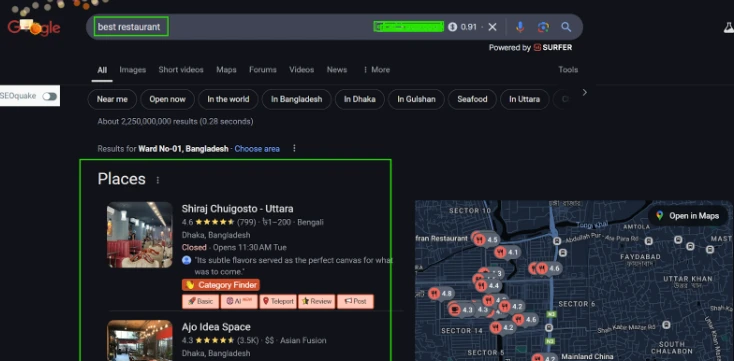734x361 pixels.
Task: Click the dollar coin icon beside 0.91
Action: click(452, 27)
